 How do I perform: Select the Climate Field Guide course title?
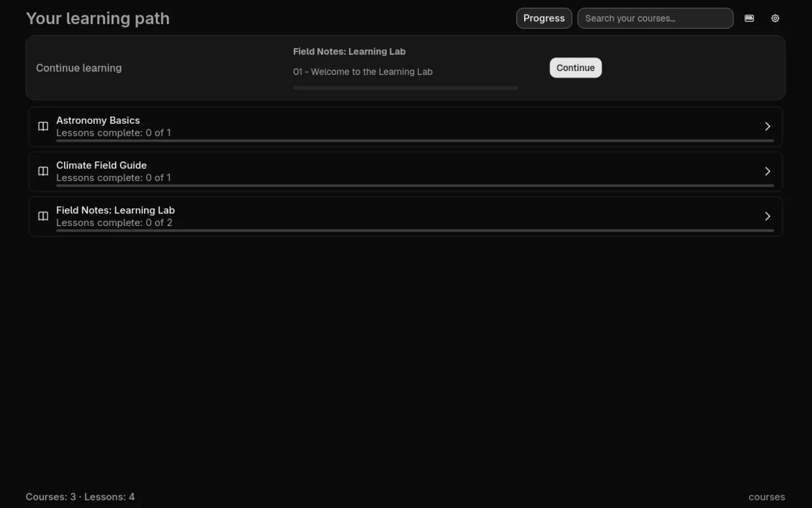pyautogui.click(x=101, y=165)
